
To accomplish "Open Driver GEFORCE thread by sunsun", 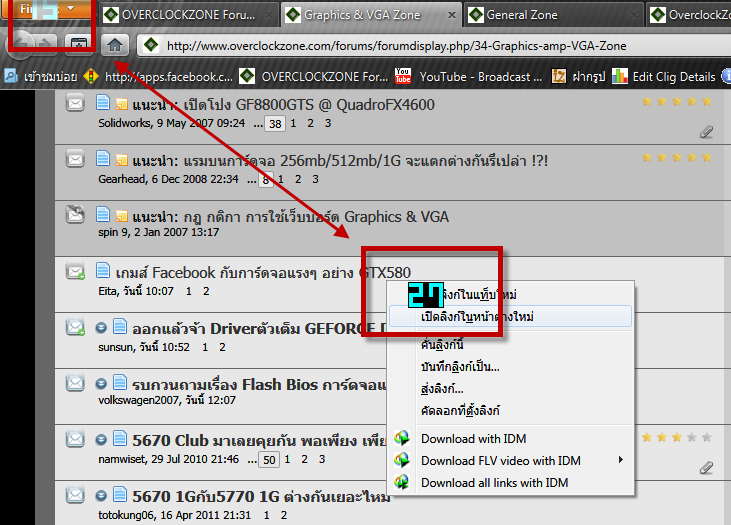I will [259, 329].
